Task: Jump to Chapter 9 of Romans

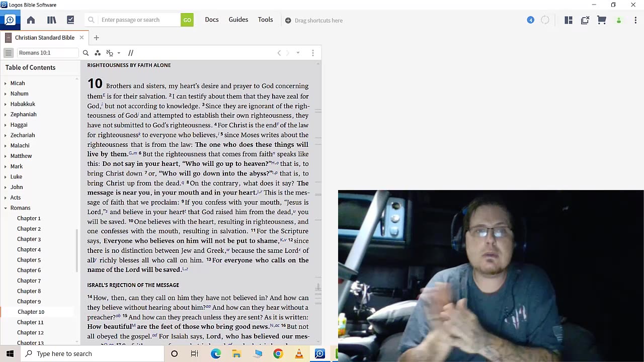Action: (x=29, y=301)
